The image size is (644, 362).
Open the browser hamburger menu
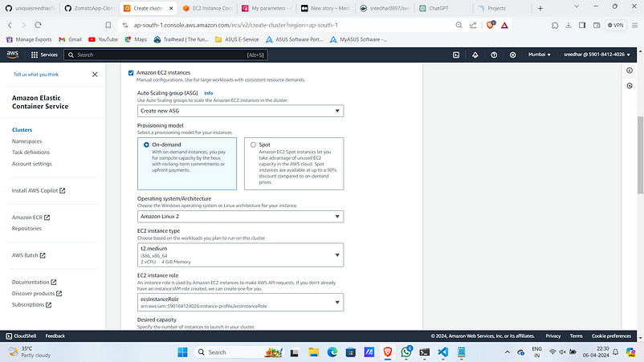pos(634,25)
